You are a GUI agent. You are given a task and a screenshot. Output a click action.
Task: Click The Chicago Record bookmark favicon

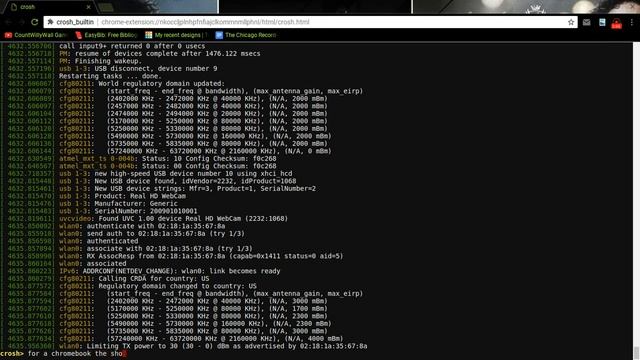click(219, 35)
